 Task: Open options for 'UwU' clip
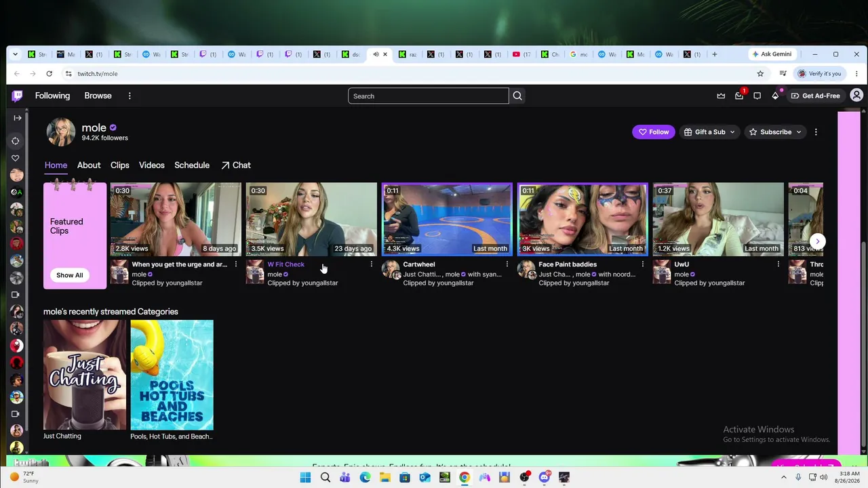coord(778,264)
